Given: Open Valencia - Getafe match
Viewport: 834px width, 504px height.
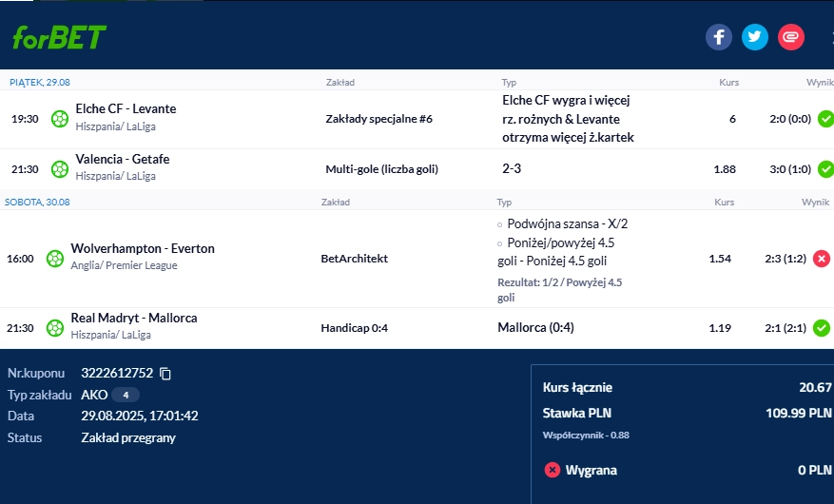Looking at the screenshot, I should click(x=123, y=159).
